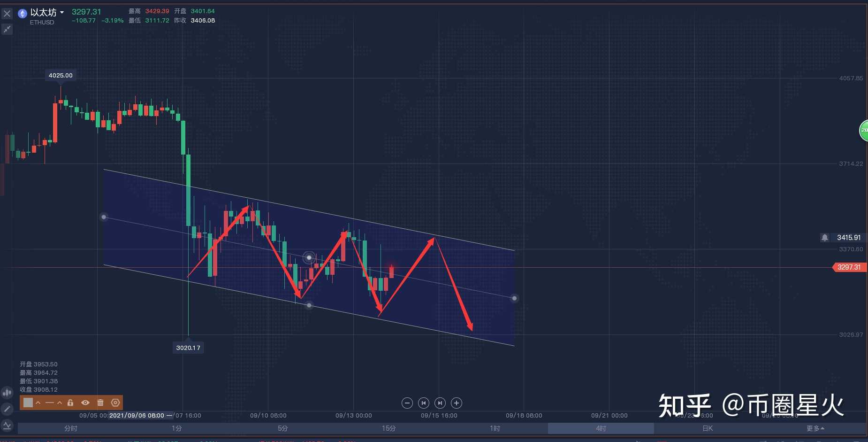868x442 pixels.
Task: Click the 开盘 3953.50 info line
Action: (x=38, y=364)
